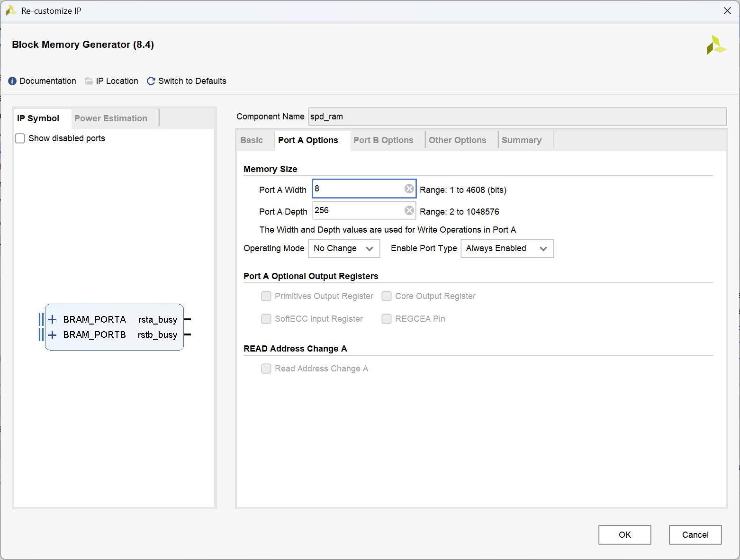This screenshot has width=740, height=560.
Task: Click the rsta_busy port label
Action: (x=158, y=319)
